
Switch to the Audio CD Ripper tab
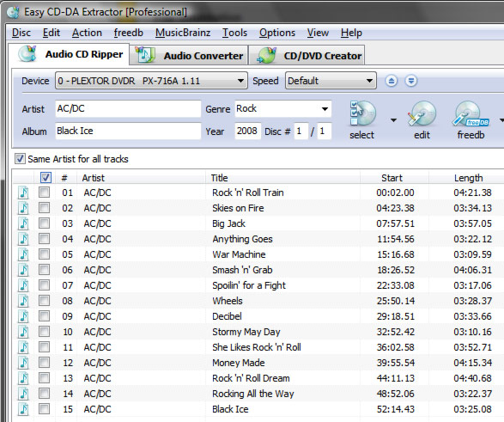coord(69,54)
